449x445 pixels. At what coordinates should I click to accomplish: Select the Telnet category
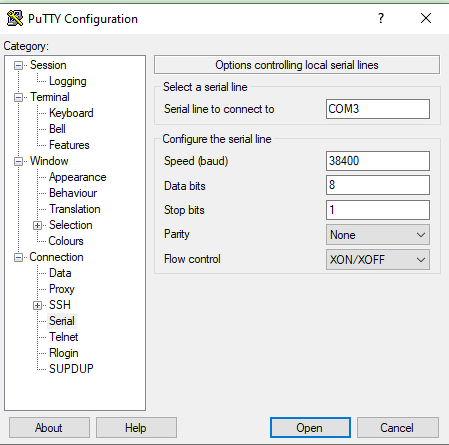click(x=63, y=337)
